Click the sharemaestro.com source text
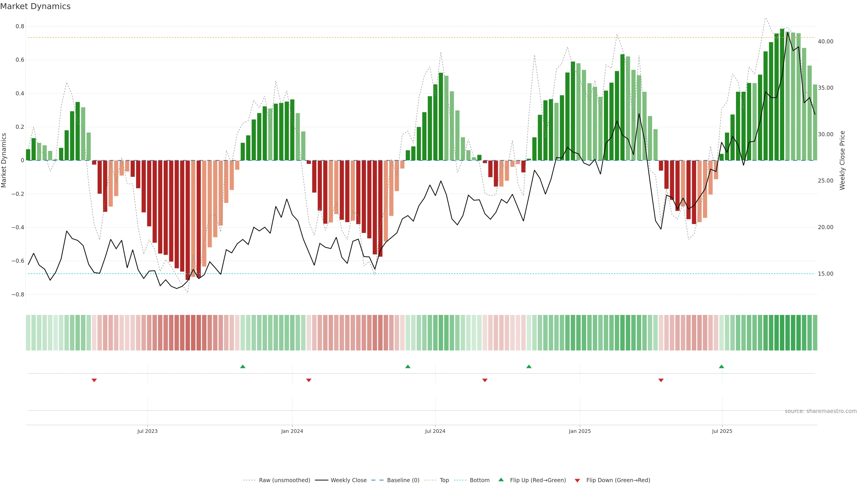Viewport: 868px width, 488px height. click(x=820, y=411)
